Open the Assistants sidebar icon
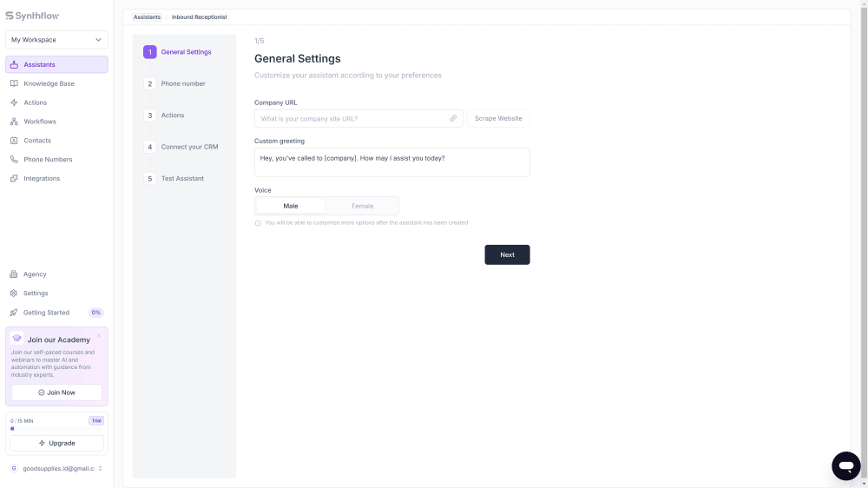This screenshot has width=868, height=488. (x=14, y=65)
